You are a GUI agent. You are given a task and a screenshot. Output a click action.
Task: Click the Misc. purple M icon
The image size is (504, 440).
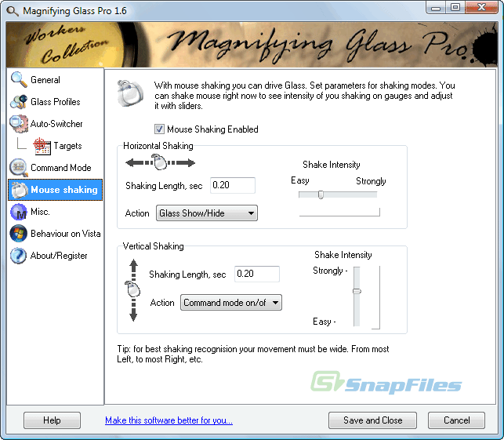tap(19, 212)
